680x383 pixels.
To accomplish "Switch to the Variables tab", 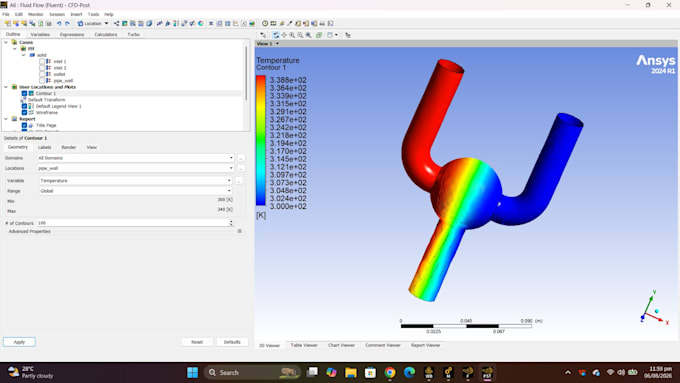I will click(x=40, y=34).
